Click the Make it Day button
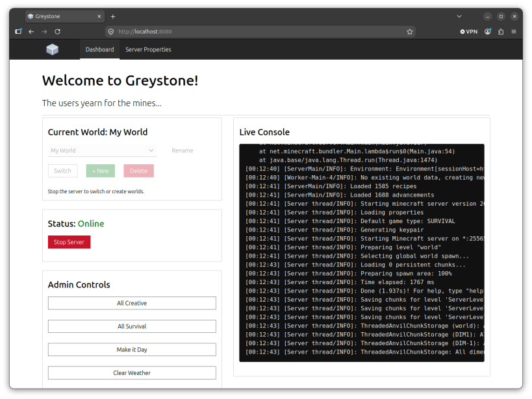 pyautogui.click(x=132, y=350)
